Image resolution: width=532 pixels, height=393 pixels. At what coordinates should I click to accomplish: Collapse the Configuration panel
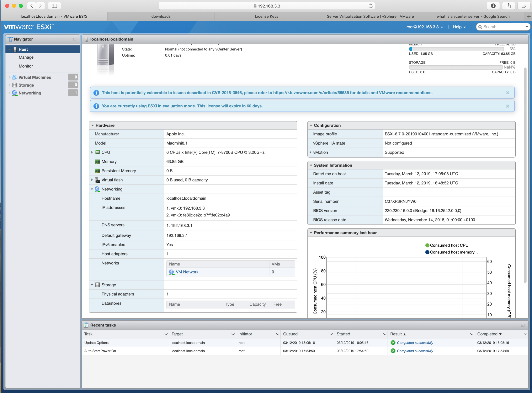pyautogui.click(x=311, y=125)
